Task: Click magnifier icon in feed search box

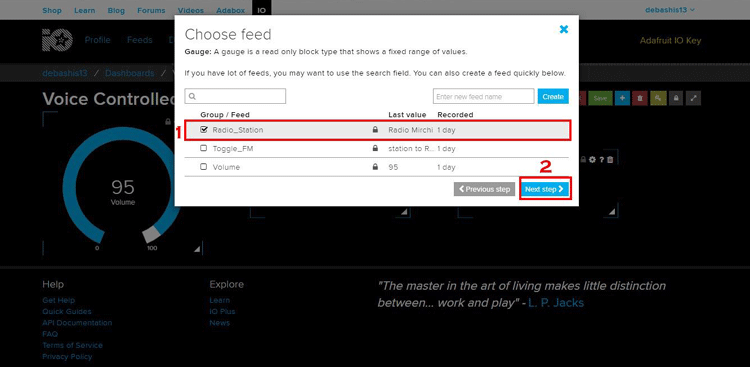Action: (x=192, y=96)
